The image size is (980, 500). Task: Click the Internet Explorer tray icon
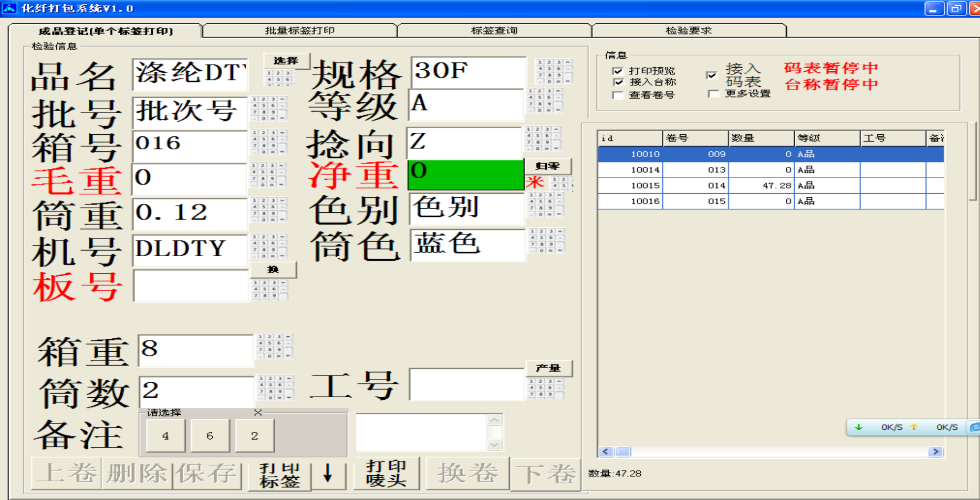click(x=974, y=427)
